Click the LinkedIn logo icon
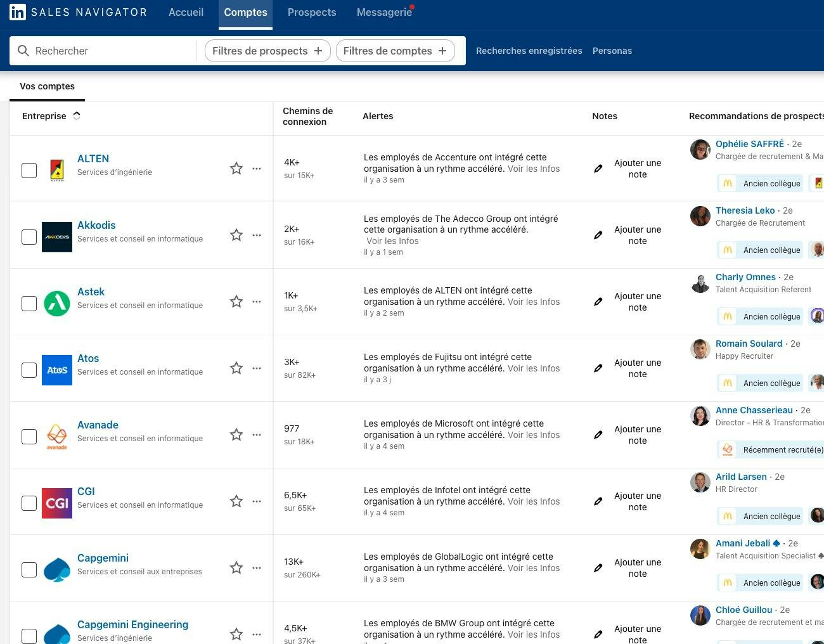 coord(18,12)
